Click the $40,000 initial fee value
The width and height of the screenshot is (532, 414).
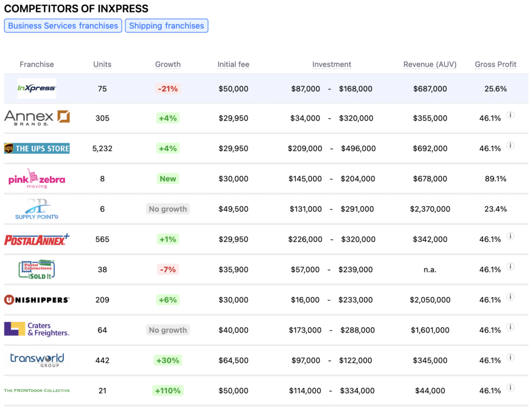tap(233, 330)
